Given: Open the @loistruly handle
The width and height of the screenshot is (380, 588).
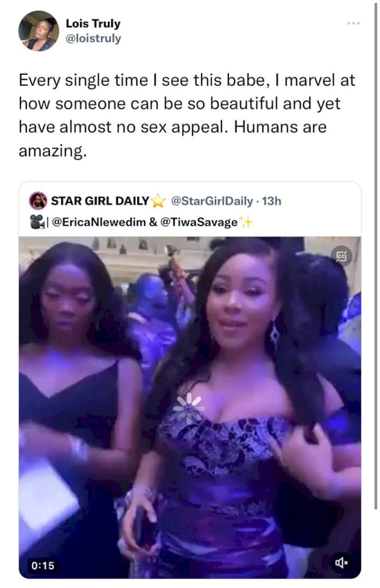Looking at the screenshot, I should point(93,38).
